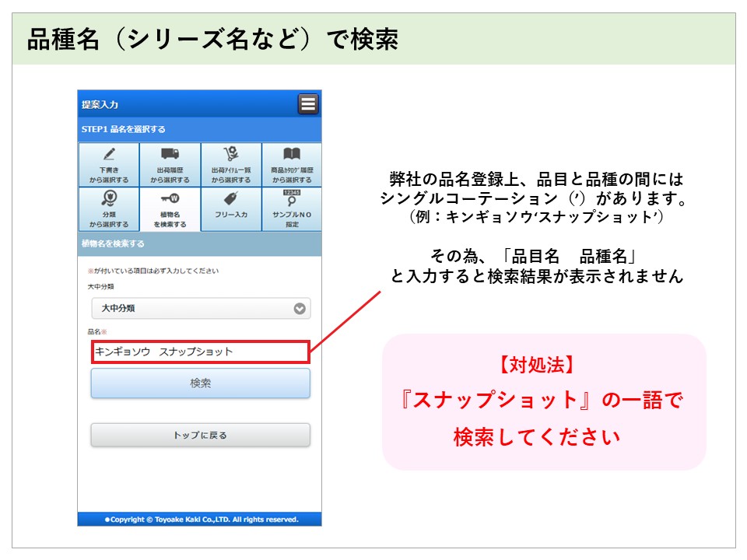Open the hamburger menu in the 提案入力 header
The image size is (747, 560).
pyautogui.click(x=308, y=104)
